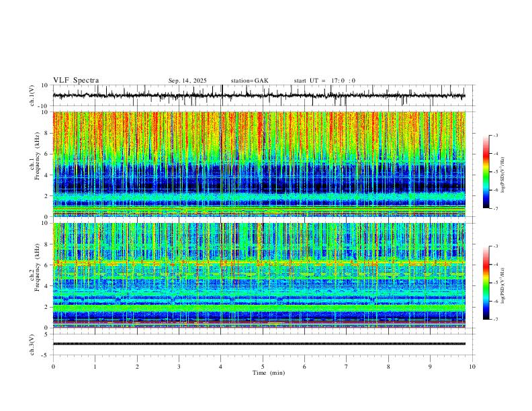Click the "Time (min)" x-axis label
The height and width of the screenshot is (411, 532).
(x=269, y=373)
